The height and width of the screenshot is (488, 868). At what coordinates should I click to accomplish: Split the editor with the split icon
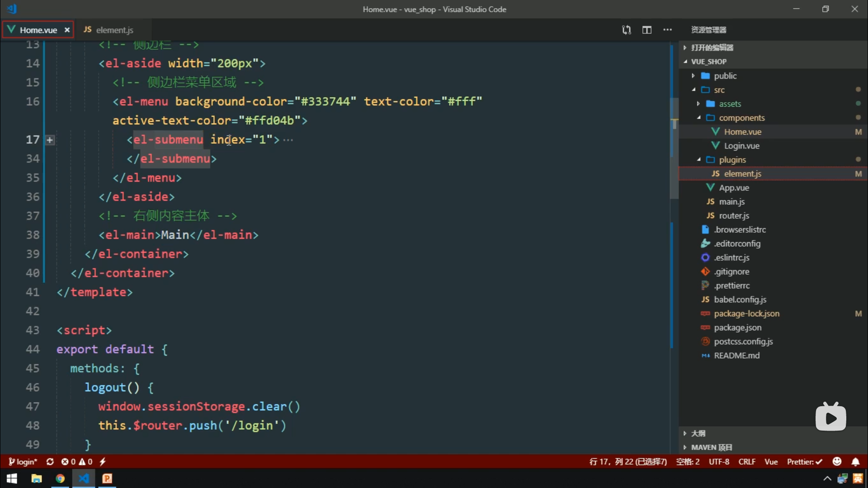647,30
